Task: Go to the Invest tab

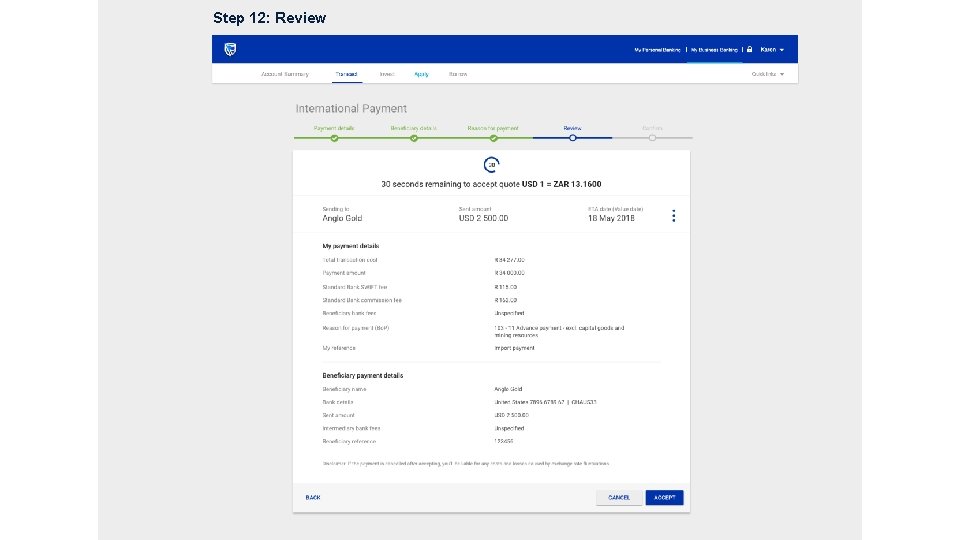Action: [x=386, y=74]
